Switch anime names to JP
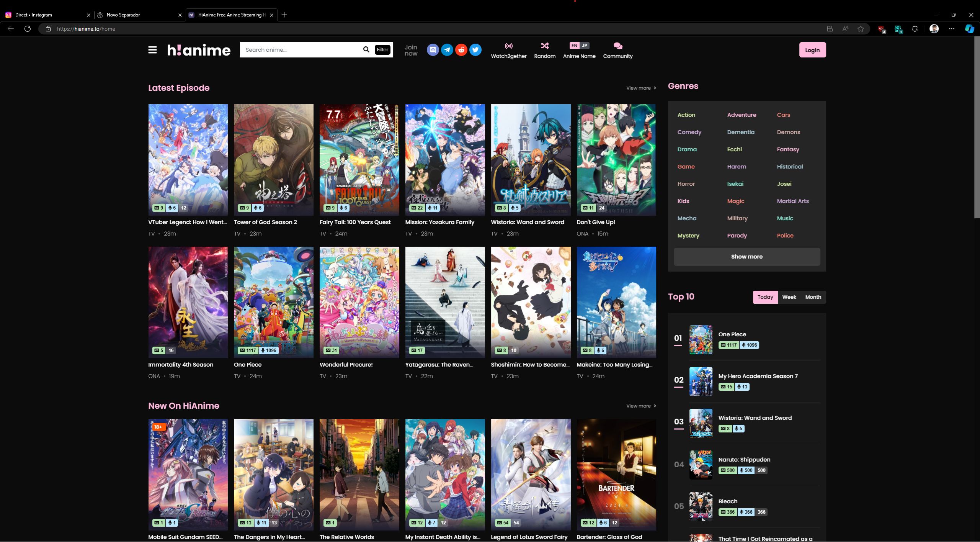The height and width of the screenshot is (542, 980). [x=585, y=46]
